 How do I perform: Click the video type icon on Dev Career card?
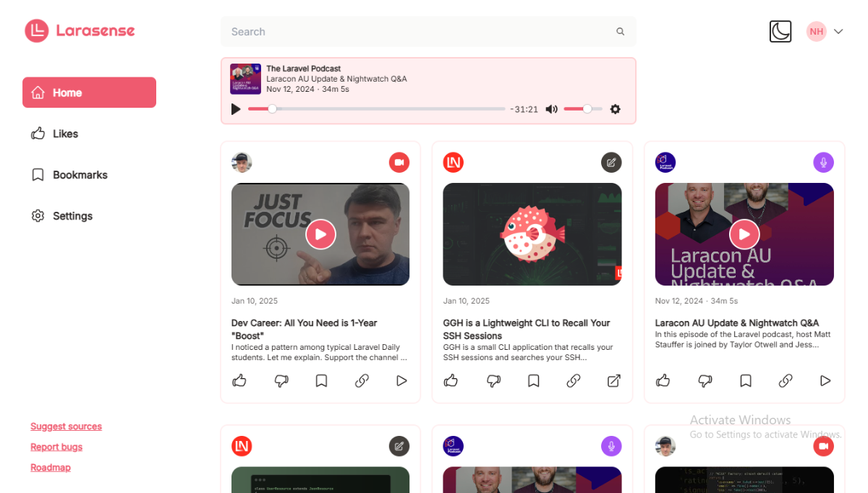pos(399,163)
